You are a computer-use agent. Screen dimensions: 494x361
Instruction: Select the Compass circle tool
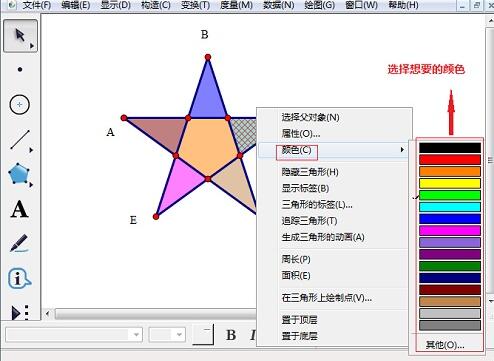point(20,105)
